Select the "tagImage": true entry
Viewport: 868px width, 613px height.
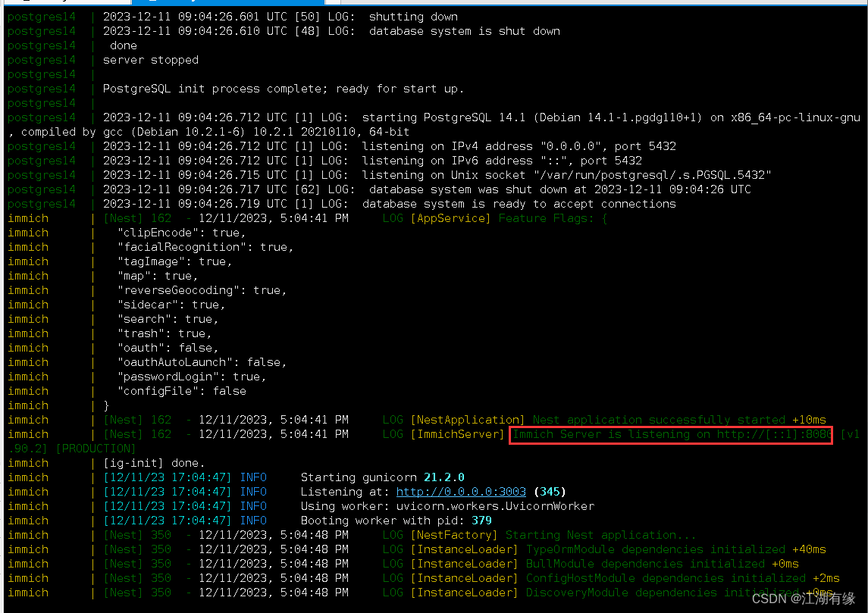coord(174,261)
